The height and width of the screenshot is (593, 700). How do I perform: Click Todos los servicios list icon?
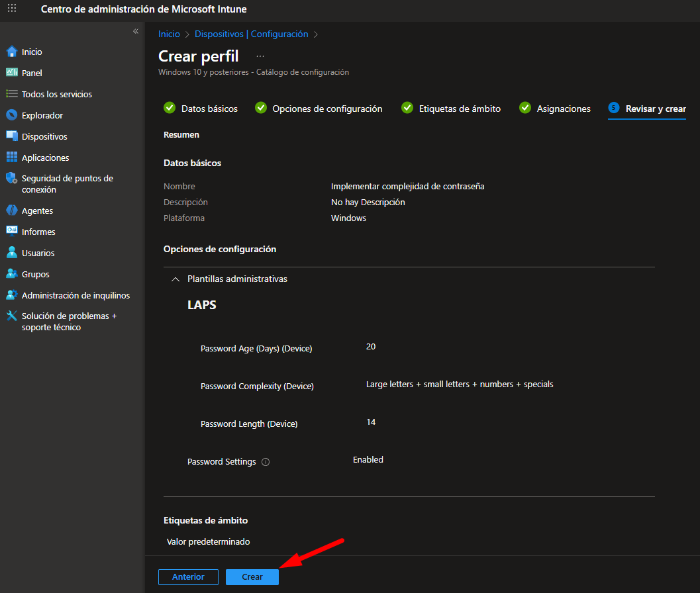[11, 94]
